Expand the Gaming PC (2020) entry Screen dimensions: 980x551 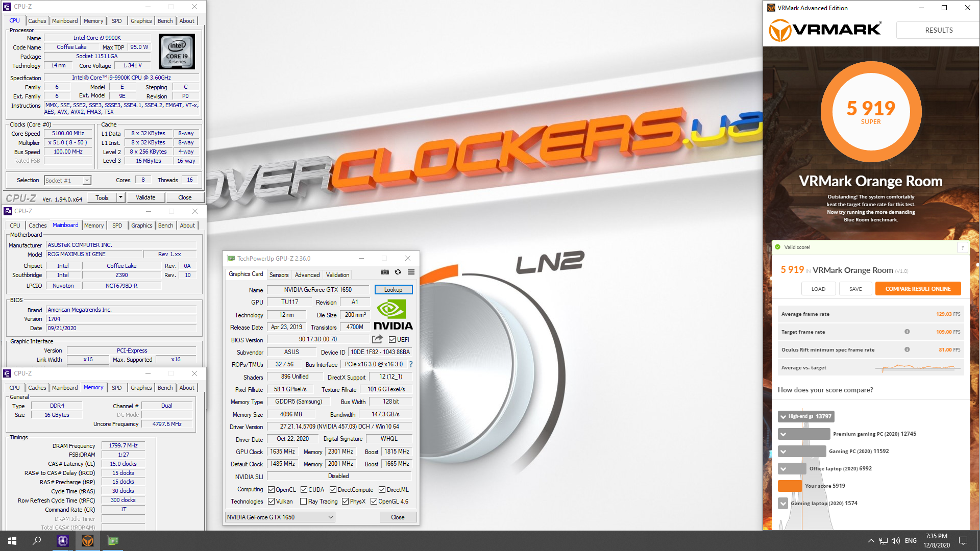pos(783,452)
